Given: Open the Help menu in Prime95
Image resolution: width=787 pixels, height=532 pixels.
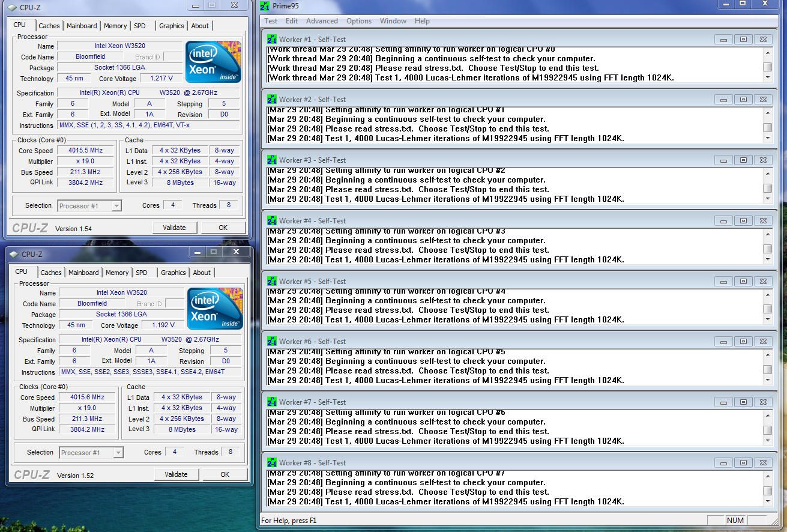Looking at the screenshot, I should (x=422, y=21).
